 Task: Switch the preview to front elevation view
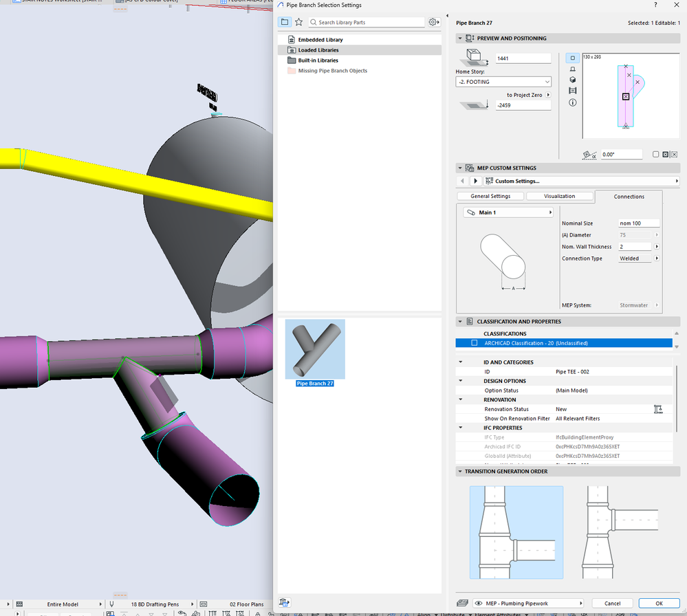pos(573,69)
